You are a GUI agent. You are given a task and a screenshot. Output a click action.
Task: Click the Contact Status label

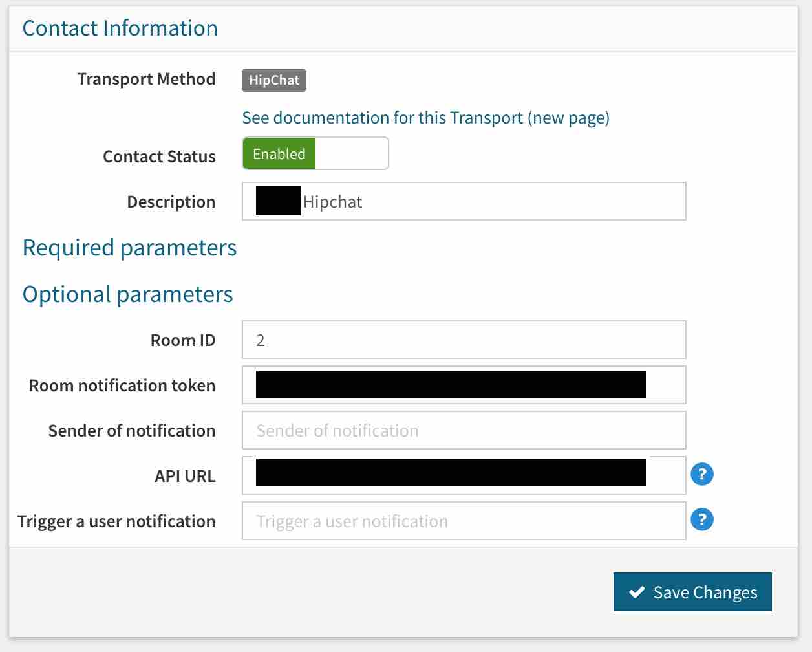[x=159, y=157]
